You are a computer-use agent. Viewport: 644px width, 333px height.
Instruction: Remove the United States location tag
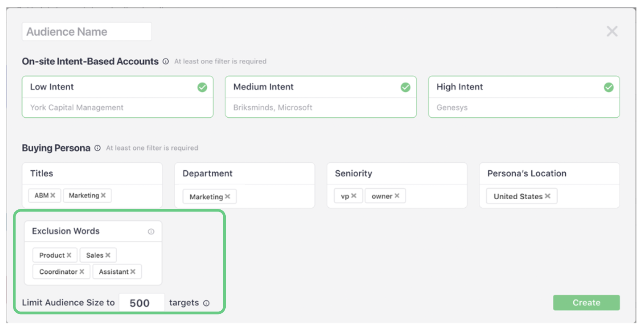[x=548, y=196]
